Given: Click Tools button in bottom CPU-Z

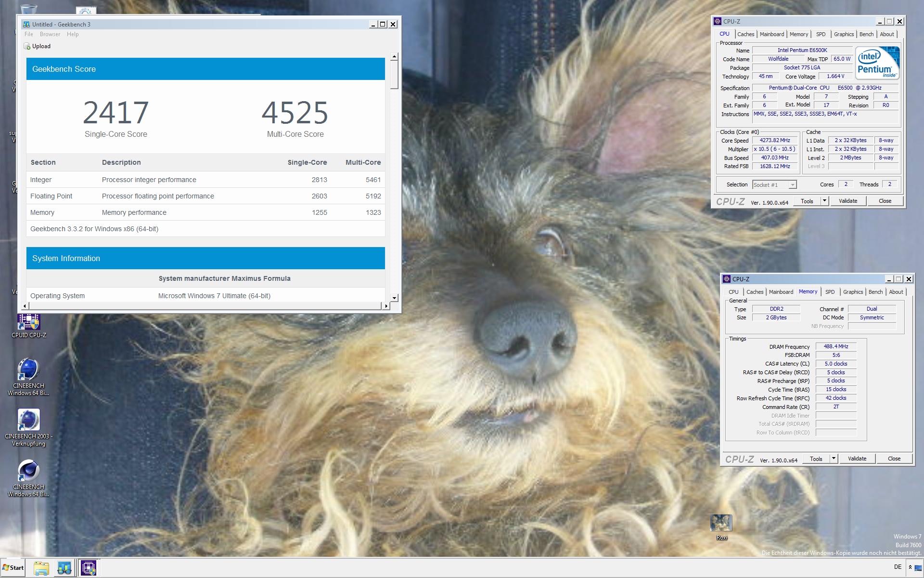Looking at the screenshot, I should (x=816, y=459).
